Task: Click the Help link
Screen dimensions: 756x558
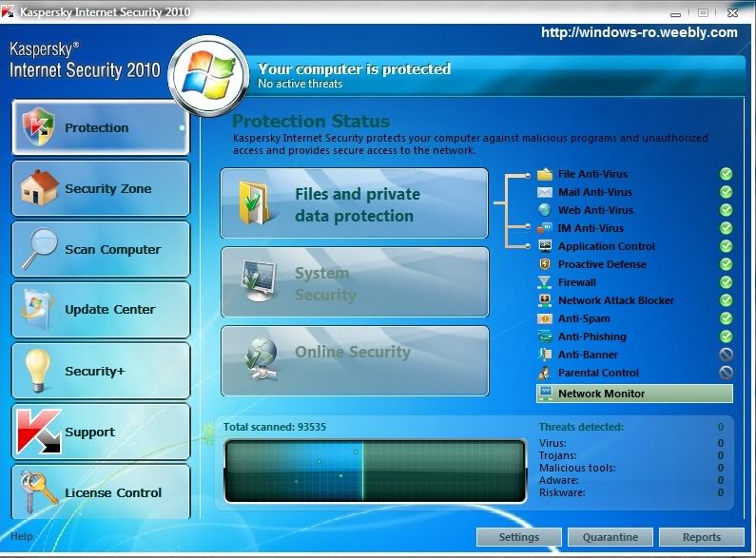Action: (22, 536)
